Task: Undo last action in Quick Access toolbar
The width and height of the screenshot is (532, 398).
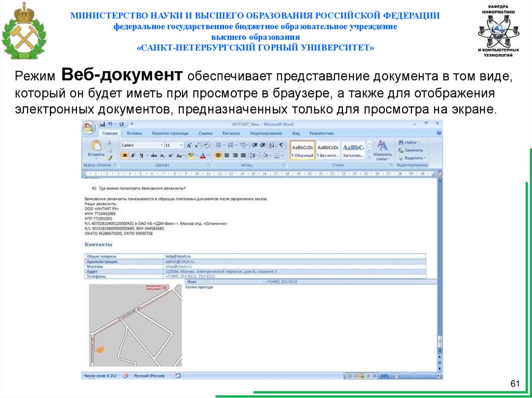Action: pos(110,125)
